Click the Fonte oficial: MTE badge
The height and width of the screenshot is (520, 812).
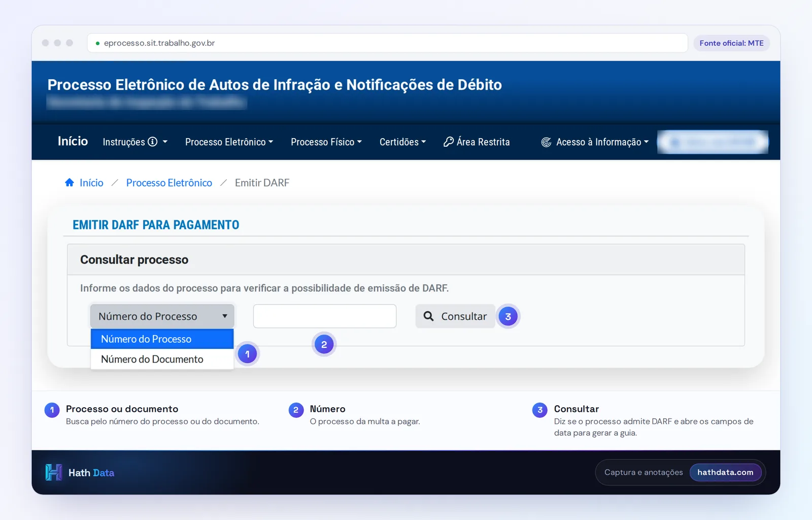pos(731,43)
